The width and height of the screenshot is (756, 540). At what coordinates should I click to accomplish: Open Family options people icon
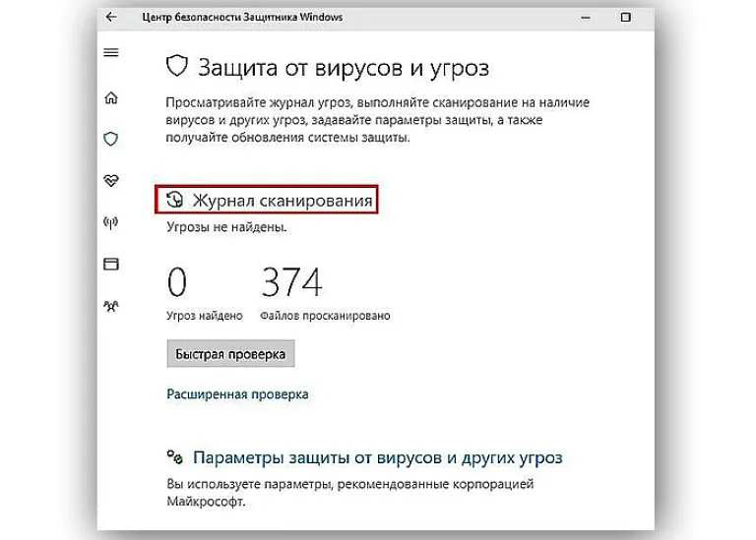111,306
